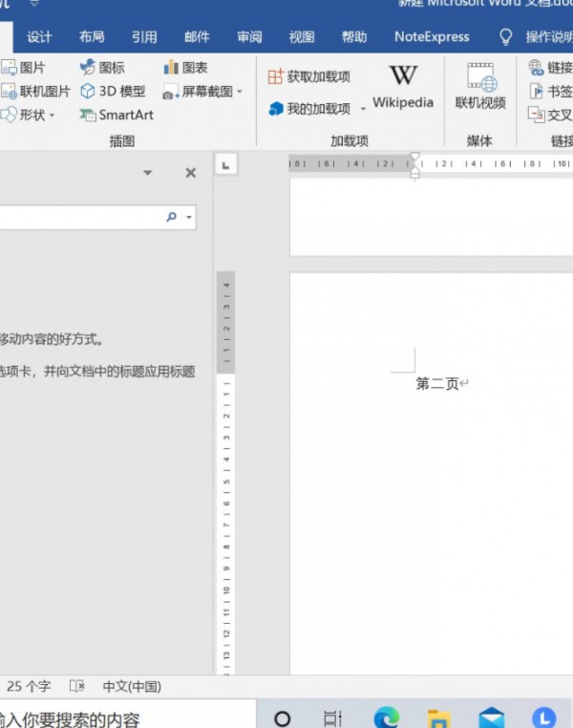This screenshot has width=573, height=728.
Task: Click the quick access toolbar customize arrow
Action: 34,3
